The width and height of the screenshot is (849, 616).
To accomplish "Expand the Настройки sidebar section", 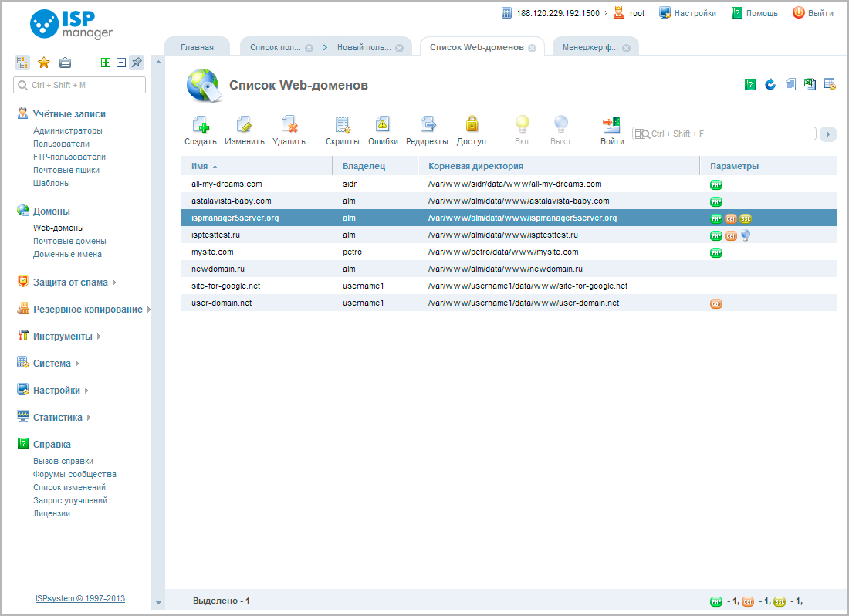I will [x=56, y=391].
